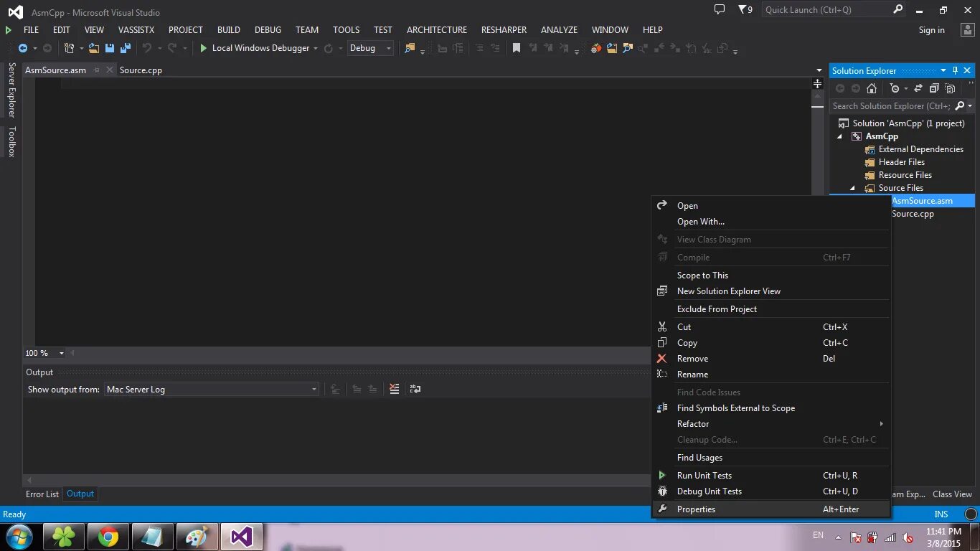Open the Toolbox side tab

point(11,141)
